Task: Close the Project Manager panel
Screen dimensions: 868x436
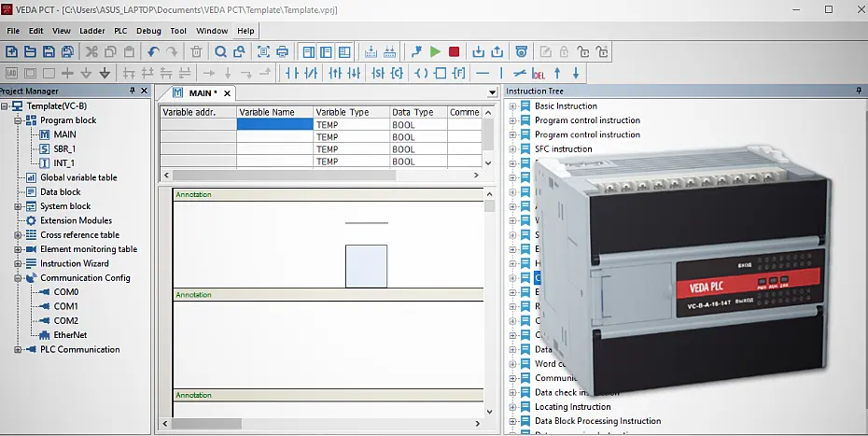Action: pyautogui.click(x=145, y=91)
